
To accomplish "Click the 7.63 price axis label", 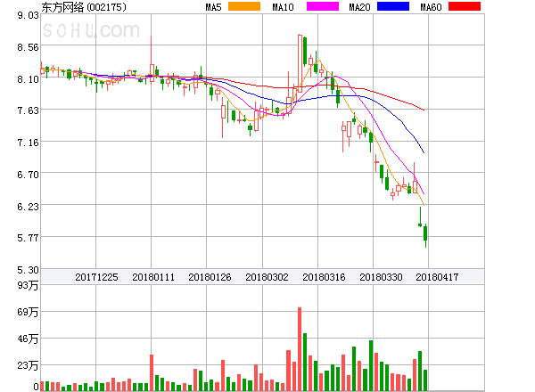I will (28, 110).
